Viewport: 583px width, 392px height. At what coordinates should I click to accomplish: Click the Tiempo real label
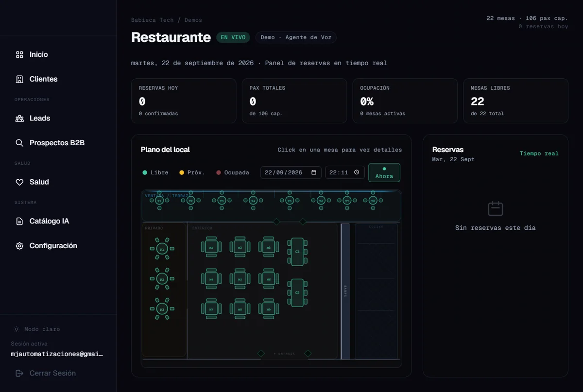pos(539,153)
